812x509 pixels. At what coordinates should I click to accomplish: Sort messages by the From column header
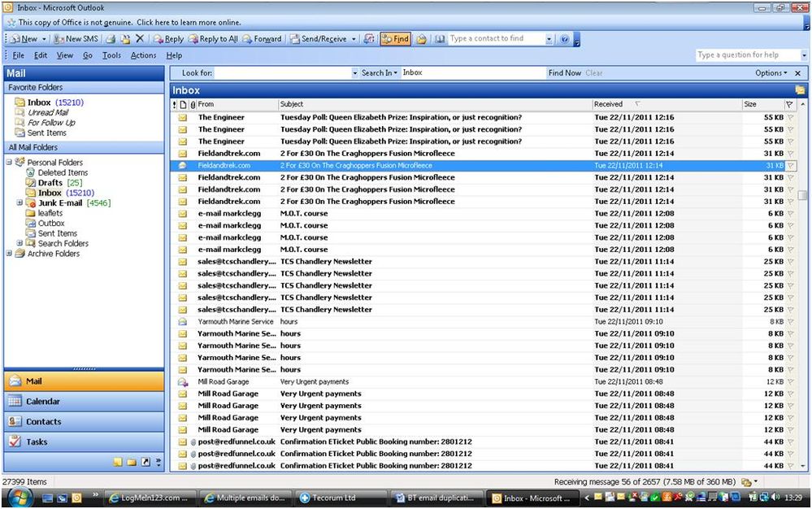[237, 104]
